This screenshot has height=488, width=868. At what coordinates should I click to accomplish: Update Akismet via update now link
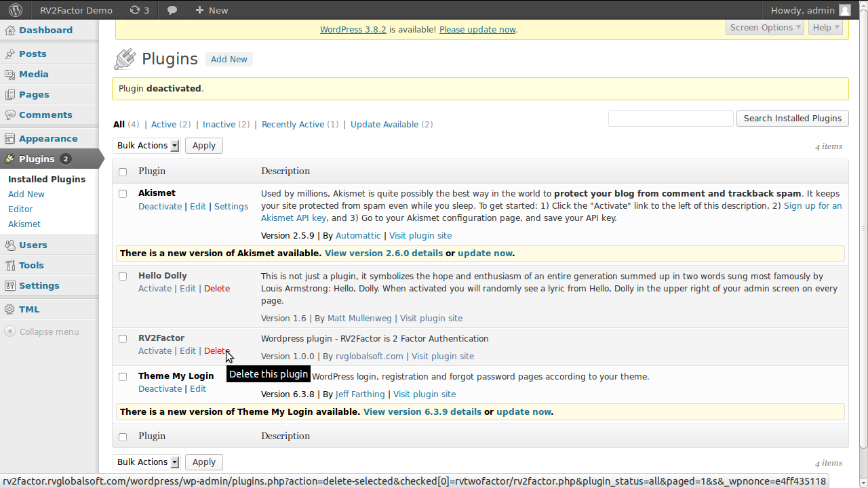point(485,253)
